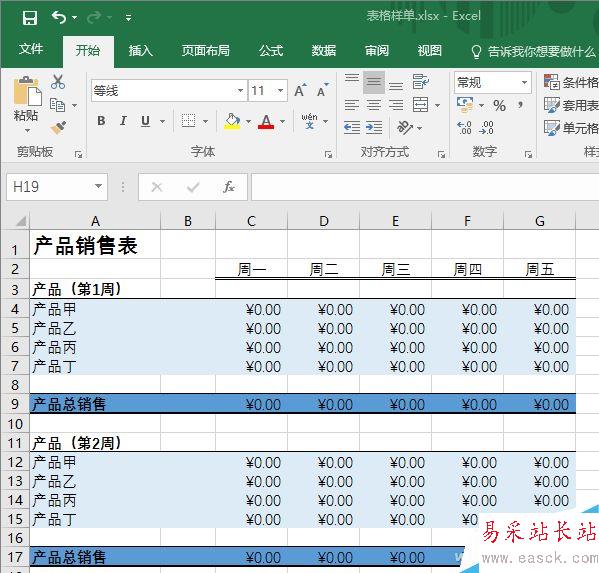Viewport: 599px width, 573px height.
Task: Apply yellow fill color to cells
Action: pos(232,121)
